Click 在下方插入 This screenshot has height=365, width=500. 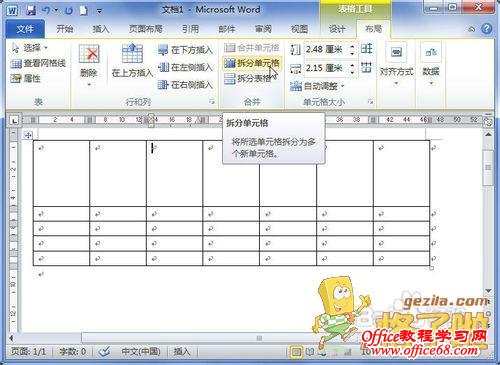tap(185, 50)
